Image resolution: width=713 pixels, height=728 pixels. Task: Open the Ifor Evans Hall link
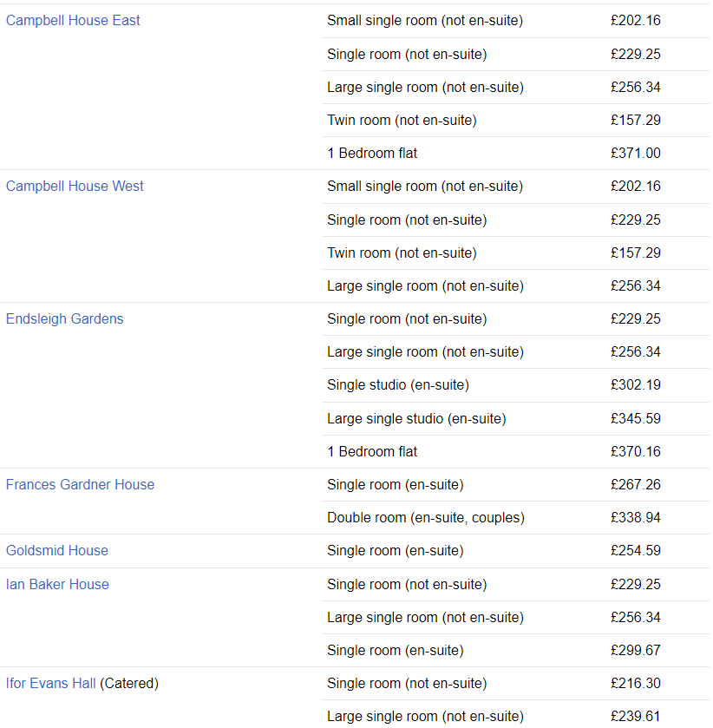[50, 684]
